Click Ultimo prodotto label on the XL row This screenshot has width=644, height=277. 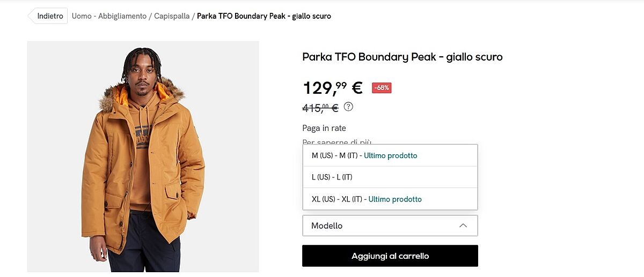(x=395, y=199)
